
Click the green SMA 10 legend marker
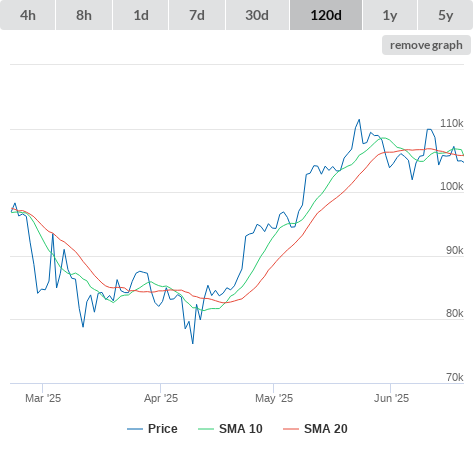pos(206,429)
